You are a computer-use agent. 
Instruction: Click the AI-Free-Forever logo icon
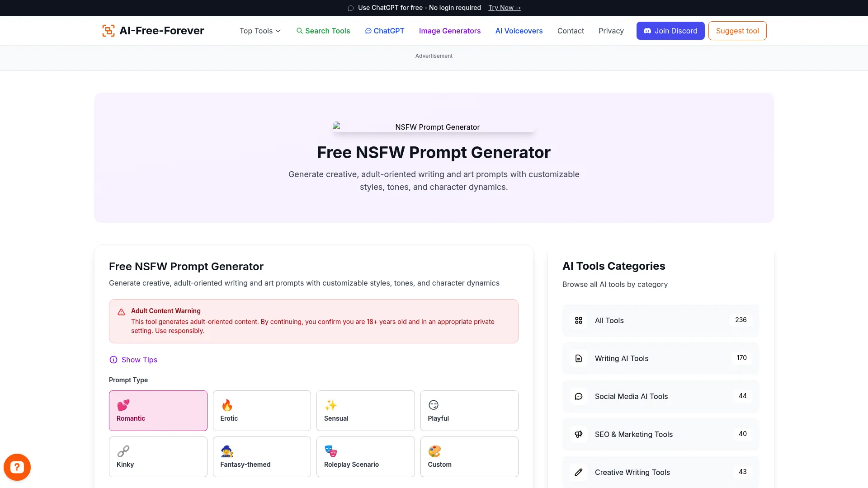click(x=108, y=30)
